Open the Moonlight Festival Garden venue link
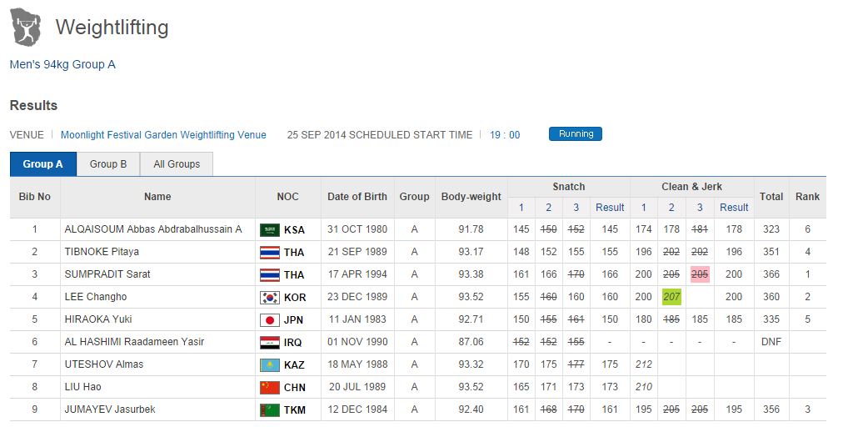Viewport: 868px width, 432px height. coord(163,135)
